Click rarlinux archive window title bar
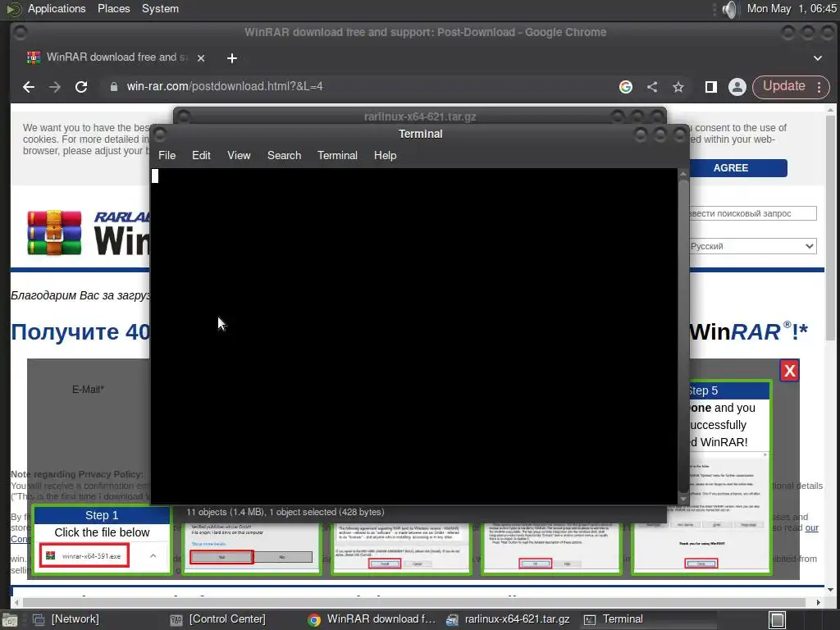Image resolution: width=840 pixels, height=630 pixels. tap(420, 116)
